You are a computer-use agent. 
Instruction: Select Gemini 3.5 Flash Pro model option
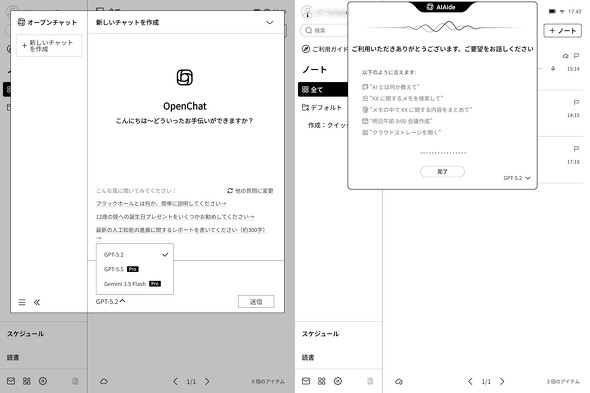coord(135,283)
